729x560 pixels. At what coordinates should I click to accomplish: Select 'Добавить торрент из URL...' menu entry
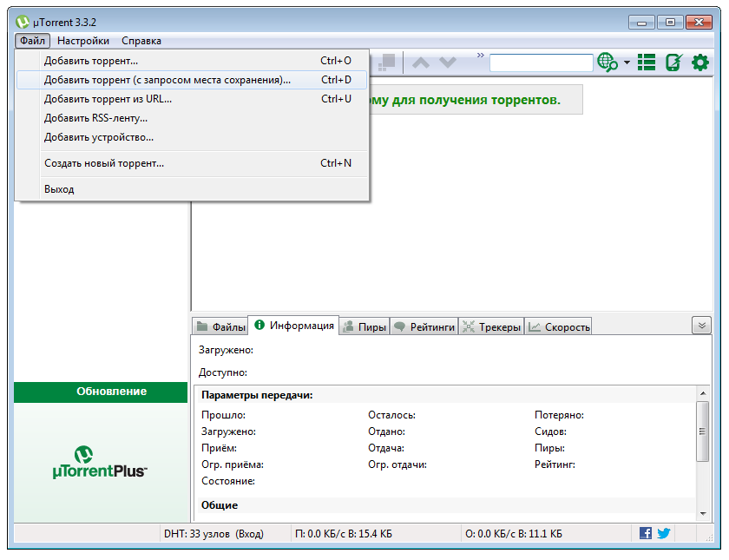click(x=108, y=99)
